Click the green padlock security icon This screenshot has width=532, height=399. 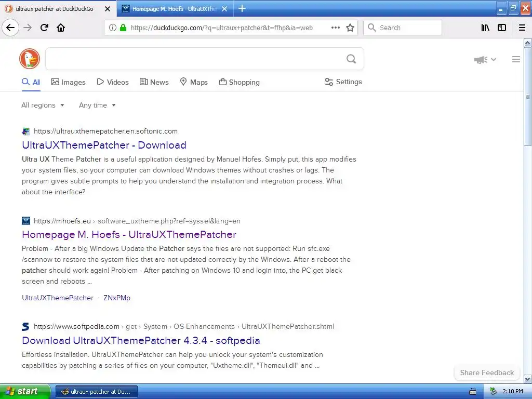pyautogui.click(x=123, y=28)
